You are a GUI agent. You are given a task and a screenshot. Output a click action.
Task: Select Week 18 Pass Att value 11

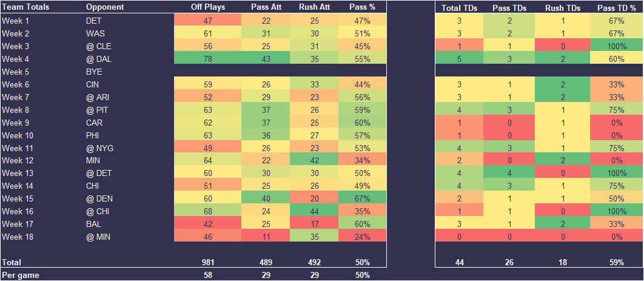(x=260, y=237)
